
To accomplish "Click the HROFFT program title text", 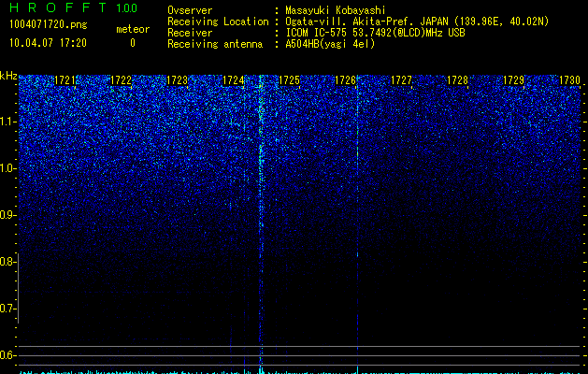I will (58, 7).
